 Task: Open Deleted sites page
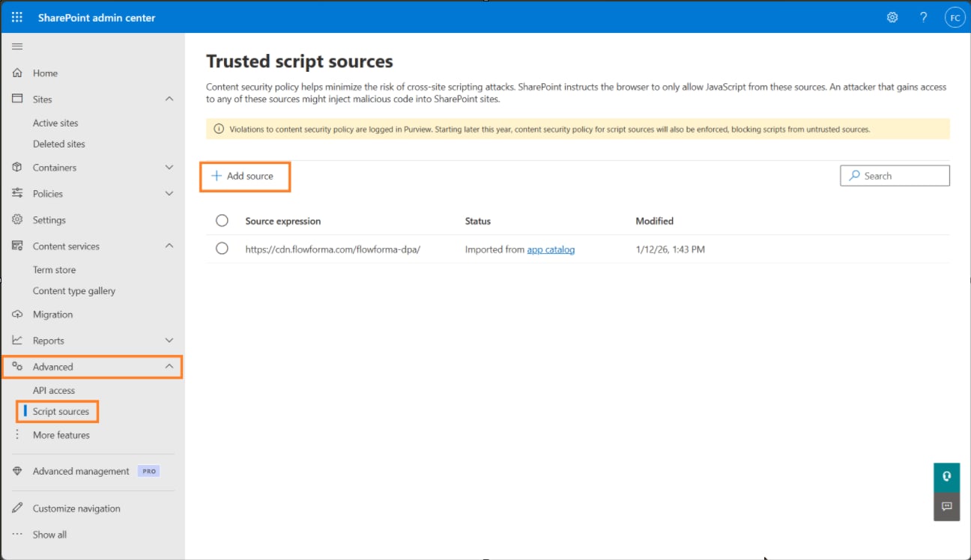tap(59, 144)
